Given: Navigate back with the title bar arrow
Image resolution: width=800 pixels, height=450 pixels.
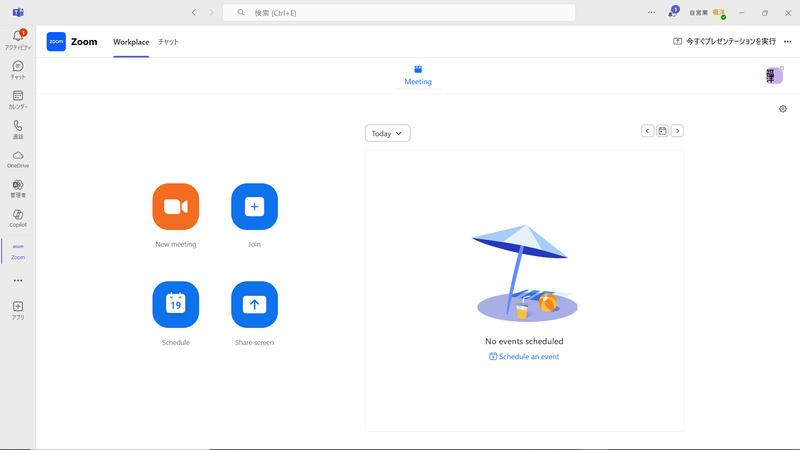Looking at the screenshot, I should [194, 13].
